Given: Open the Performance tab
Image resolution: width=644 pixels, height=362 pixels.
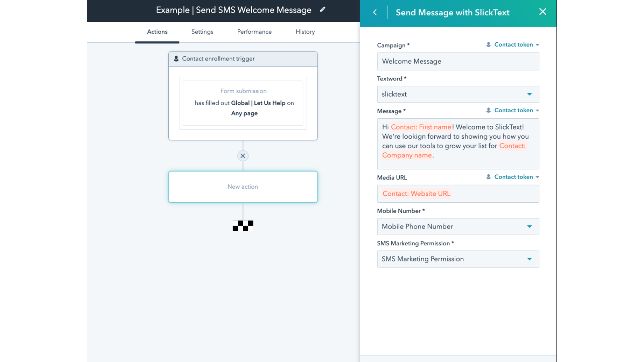Looking at the screenshot, I should (254, 32).
